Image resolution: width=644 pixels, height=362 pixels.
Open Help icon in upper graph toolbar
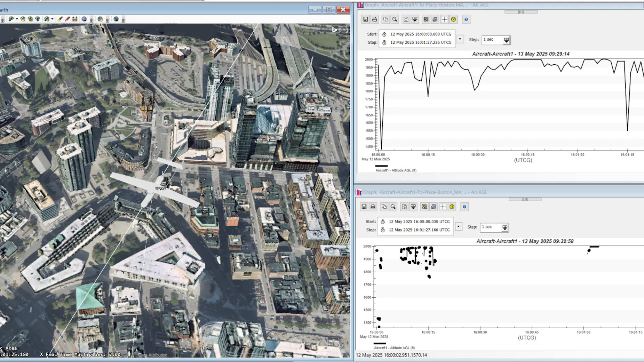pos(466,19)
